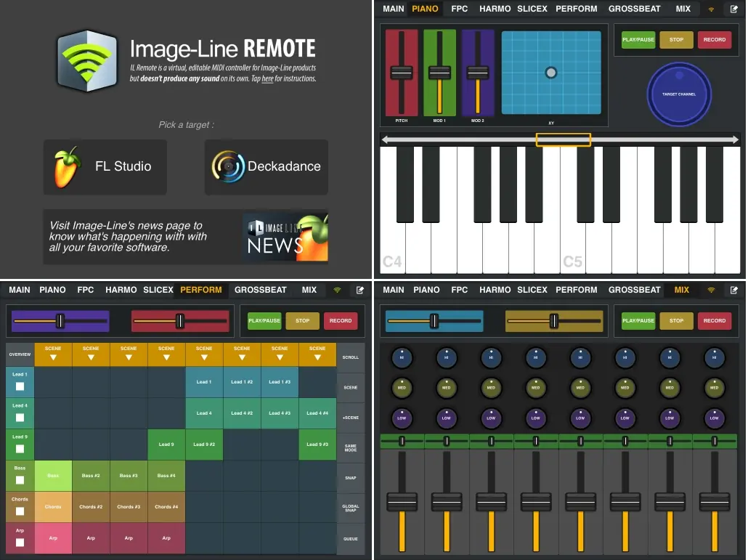Viewport: 748px width, 560px height.
Task: Click the yellow horizontal slider on Mix screen
Action: pos(554,321)
